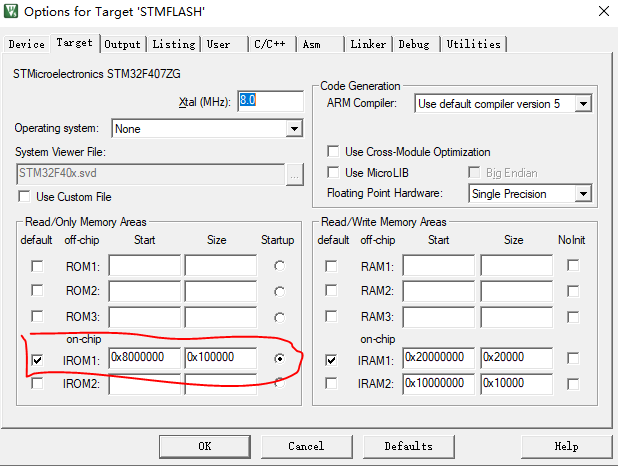
Task: Click the Defaults button
Action: pyautogui.click(x=409, y=446)
